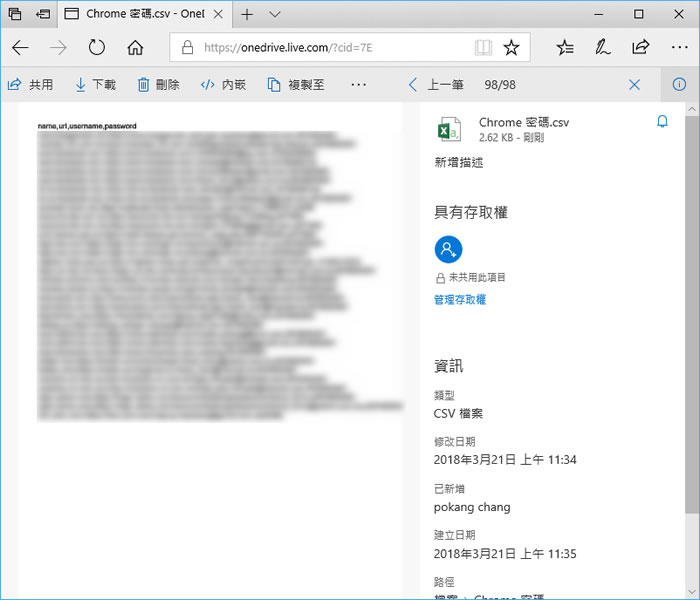Go back with the browser back arrow
The height and width of the screenshot is (600, 700).
(x=20, y=47)
